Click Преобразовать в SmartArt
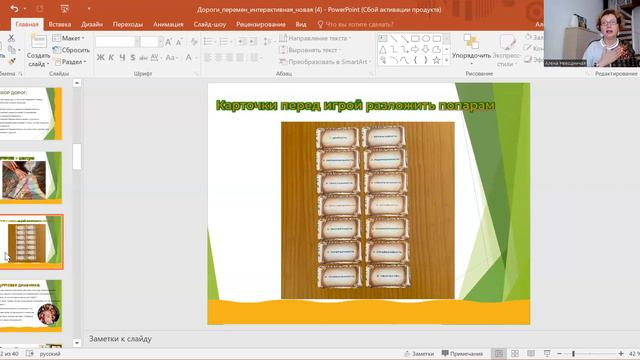The image size is (640, 360). tap(325, 62)
